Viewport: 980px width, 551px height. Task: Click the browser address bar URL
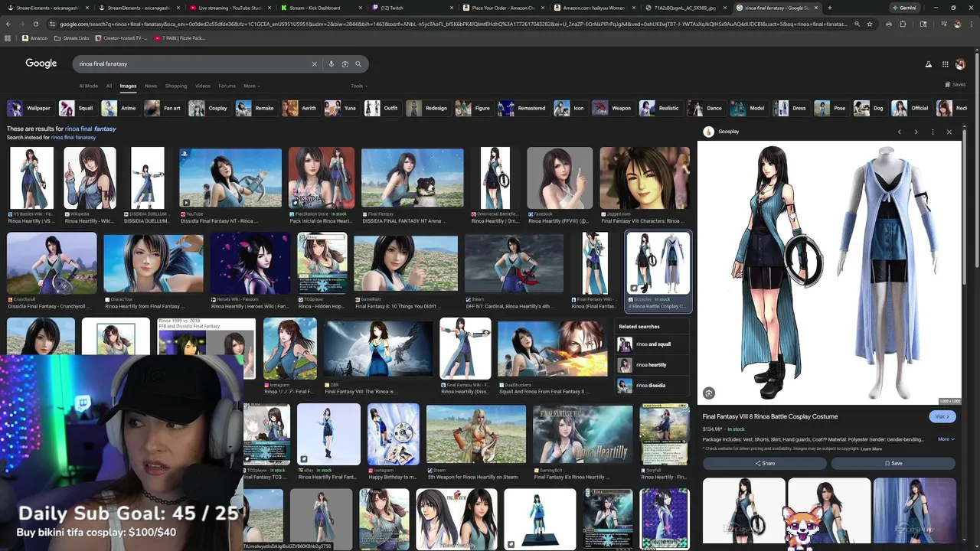click(x=452, y=24)
